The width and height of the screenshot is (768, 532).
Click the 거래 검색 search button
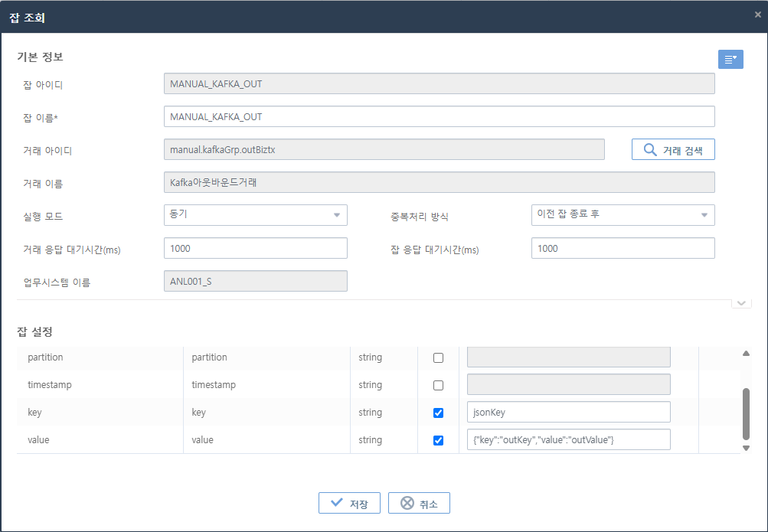point(673,149)
